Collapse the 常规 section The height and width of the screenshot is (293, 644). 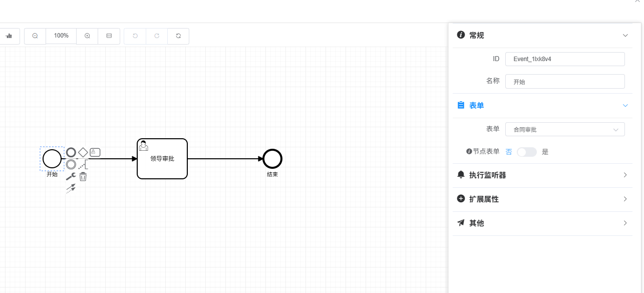pos(542,36)
